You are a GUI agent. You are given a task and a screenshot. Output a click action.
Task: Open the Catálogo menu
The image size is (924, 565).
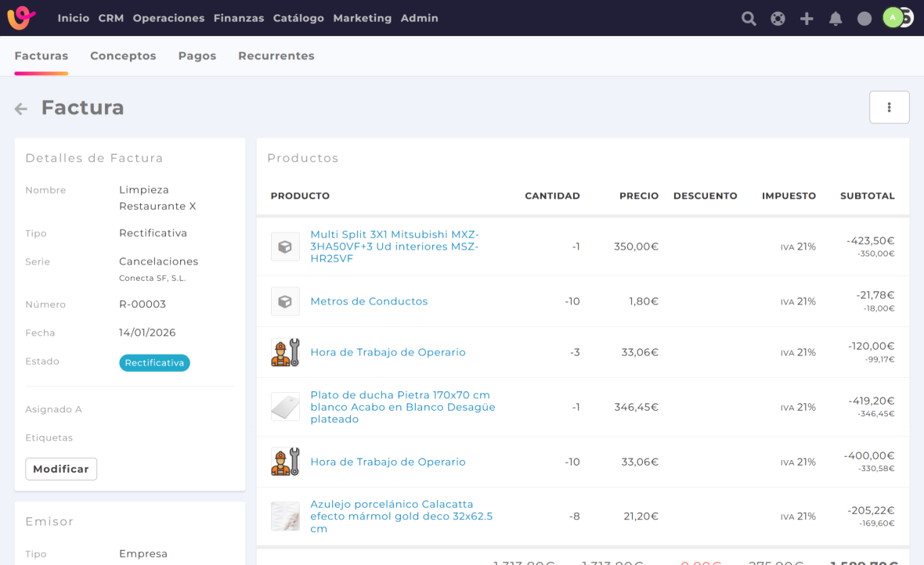click(298, 18)
